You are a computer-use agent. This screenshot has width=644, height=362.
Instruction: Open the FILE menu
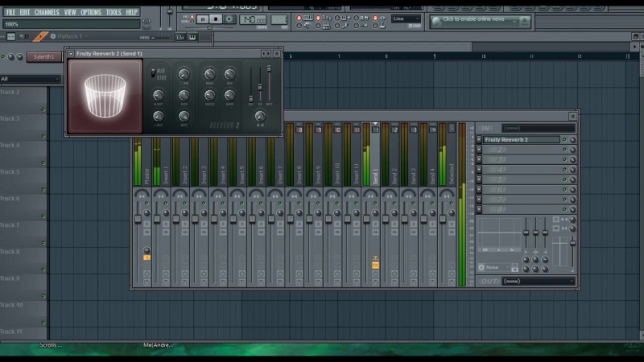coord(10,12)
